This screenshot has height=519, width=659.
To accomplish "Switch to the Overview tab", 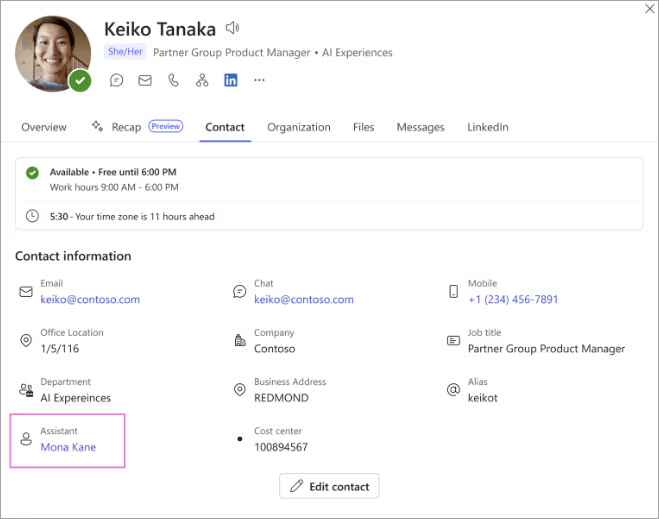I will [x=44, y=127].
